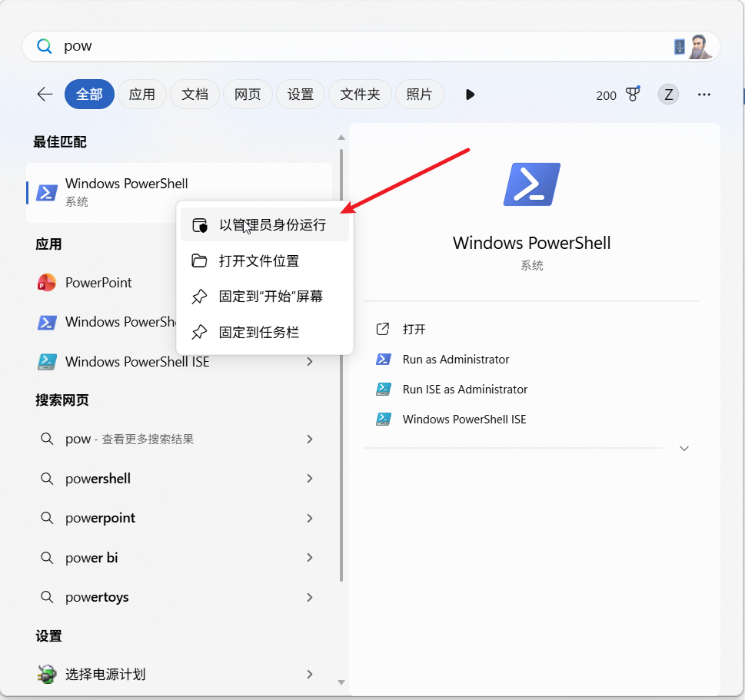The width and height of the screenshot is (745, 700).
Task: Collapse the preview panel with the down chevron
Action: (683, 448)
